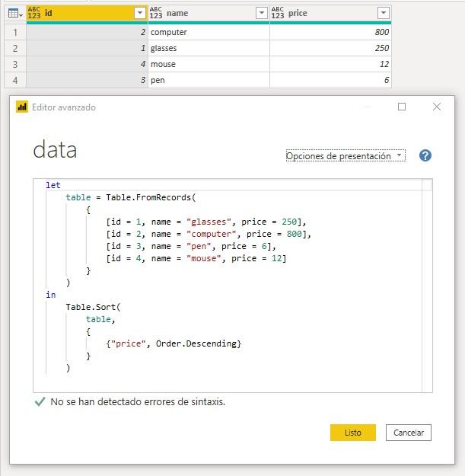Select the price column header
The height and width of the screenshot is (476, 465).
tap(330, 14)
